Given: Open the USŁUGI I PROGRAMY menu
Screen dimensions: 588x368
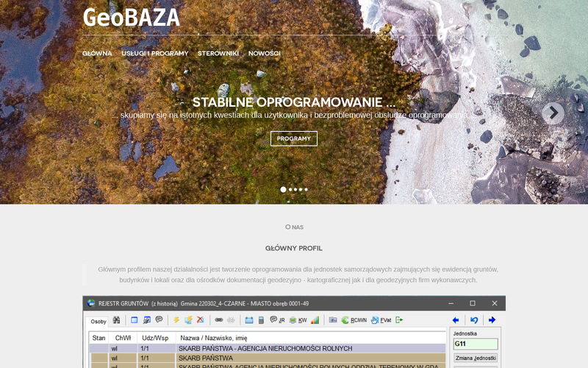Looking at the screenshot, I should click(x=155, y=53).
